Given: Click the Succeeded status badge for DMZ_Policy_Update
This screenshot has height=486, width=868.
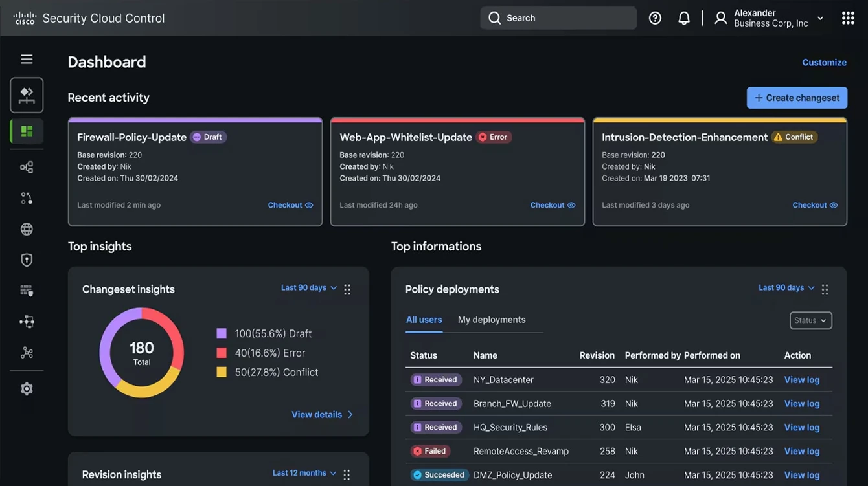Looking at the screenshot, I should click(440, 475).
